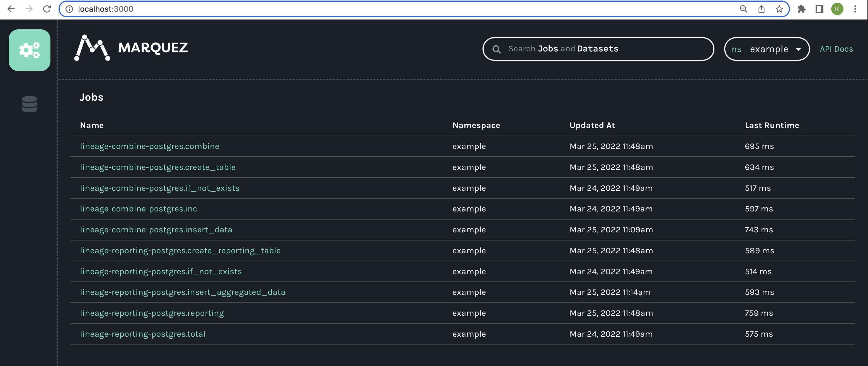The image size is (868, 366).
Task: Open the lineage-combine-postgres.insert_data job
Action: coord(156,229)
